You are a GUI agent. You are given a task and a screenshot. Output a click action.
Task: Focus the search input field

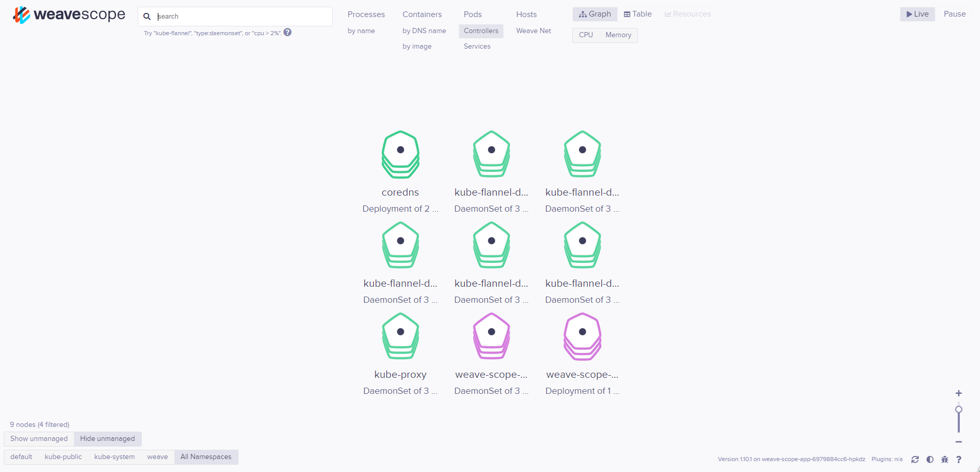point(235,17)
